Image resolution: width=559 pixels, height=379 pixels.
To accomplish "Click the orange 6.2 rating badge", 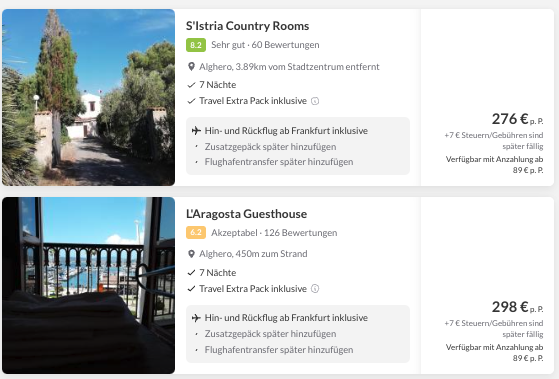I will [x=196, y=232].
